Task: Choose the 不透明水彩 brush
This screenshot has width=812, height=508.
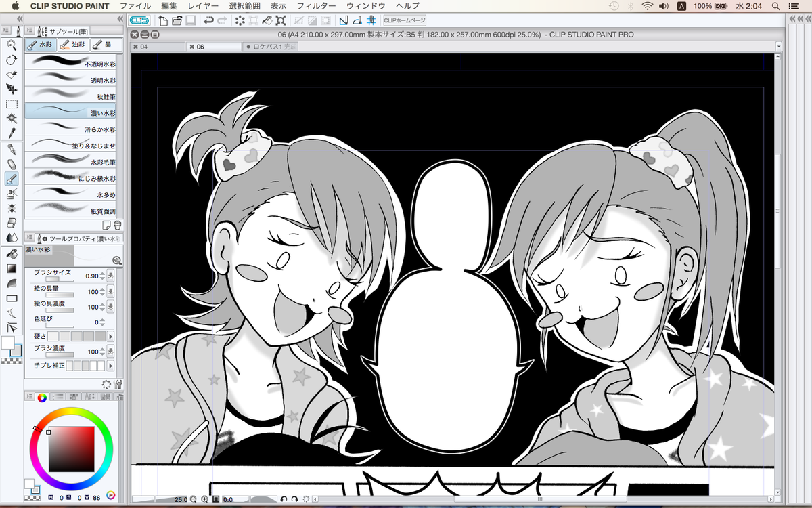Action: click(x=70, y=62)
